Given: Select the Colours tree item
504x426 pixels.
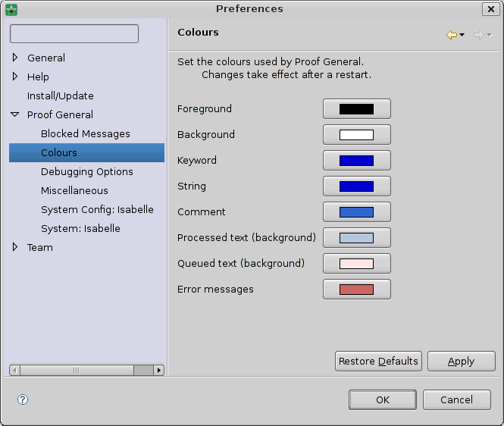Looking at the screenshot, I should (x=87, y=152).
